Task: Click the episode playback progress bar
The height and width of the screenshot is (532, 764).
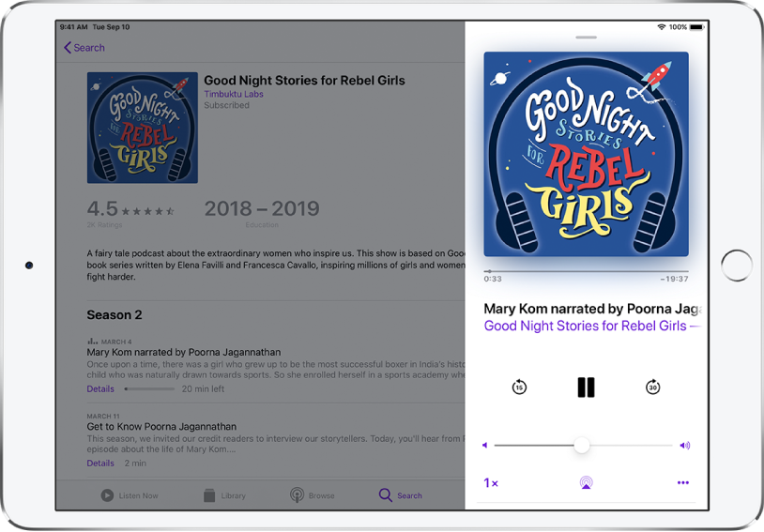Action: click(x=586, y=271)
